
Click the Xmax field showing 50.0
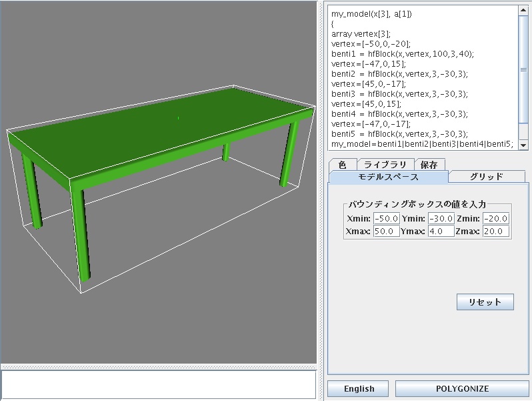[386, 232]
